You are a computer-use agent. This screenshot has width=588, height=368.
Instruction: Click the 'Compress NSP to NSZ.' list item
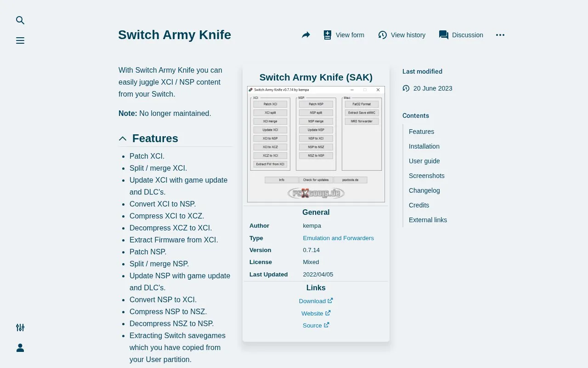[x=168, y=311]
